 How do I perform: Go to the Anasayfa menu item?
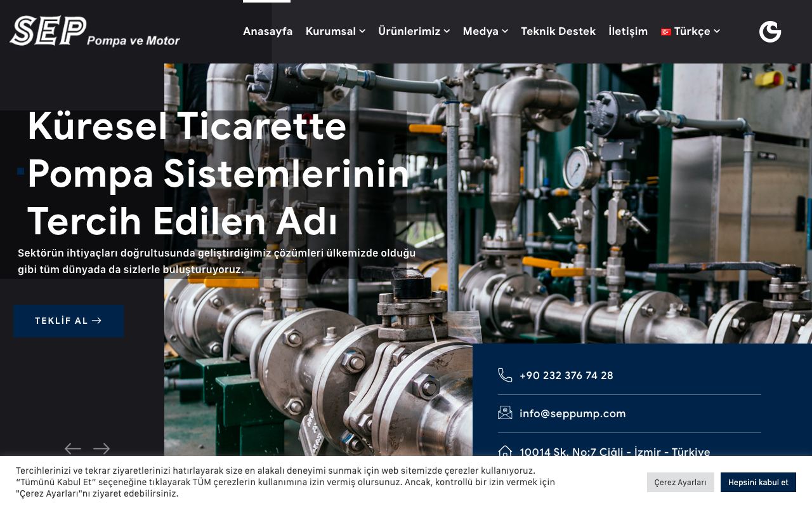coord(268,31)
